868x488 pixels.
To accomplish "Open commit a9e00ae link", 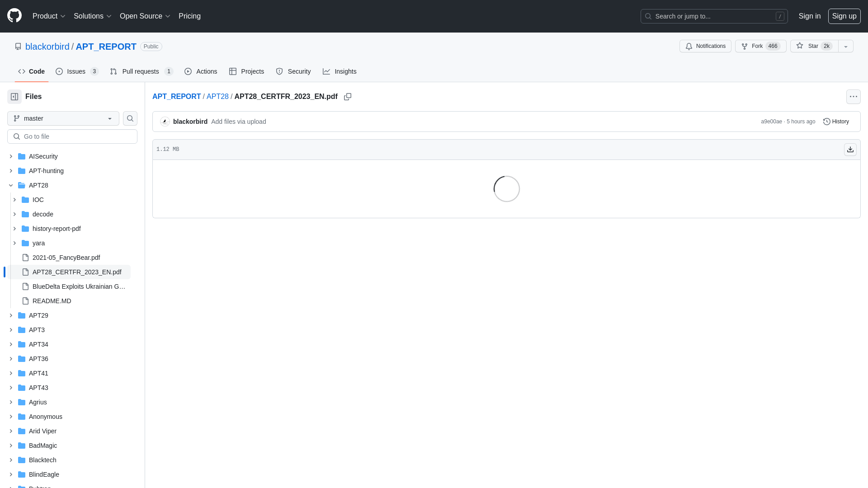I will click(x=771, y=122).
